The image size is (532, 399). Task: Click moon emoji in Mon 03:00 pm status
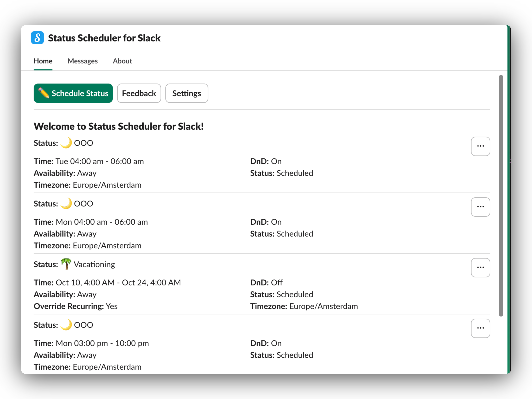point(66,325)
